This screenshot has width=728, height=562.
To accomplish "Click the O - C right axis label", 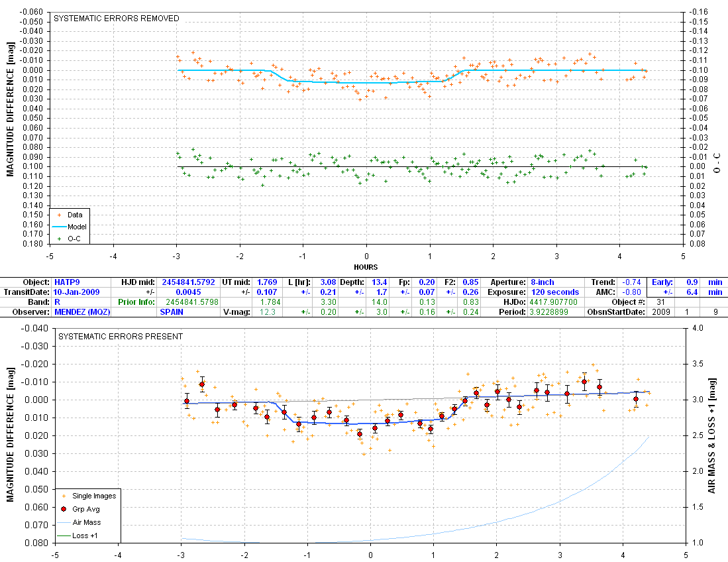I will coord(717,163).
